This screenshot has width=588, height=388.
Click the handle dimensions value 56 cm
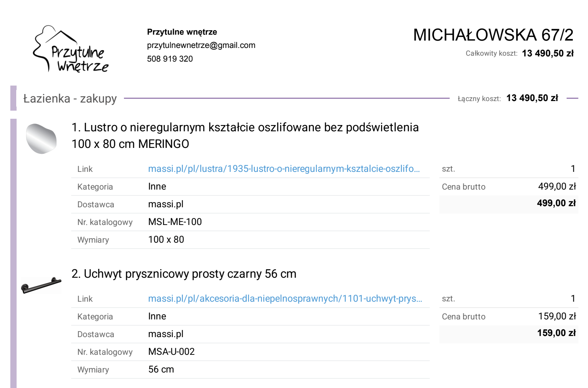click(161, 370)
